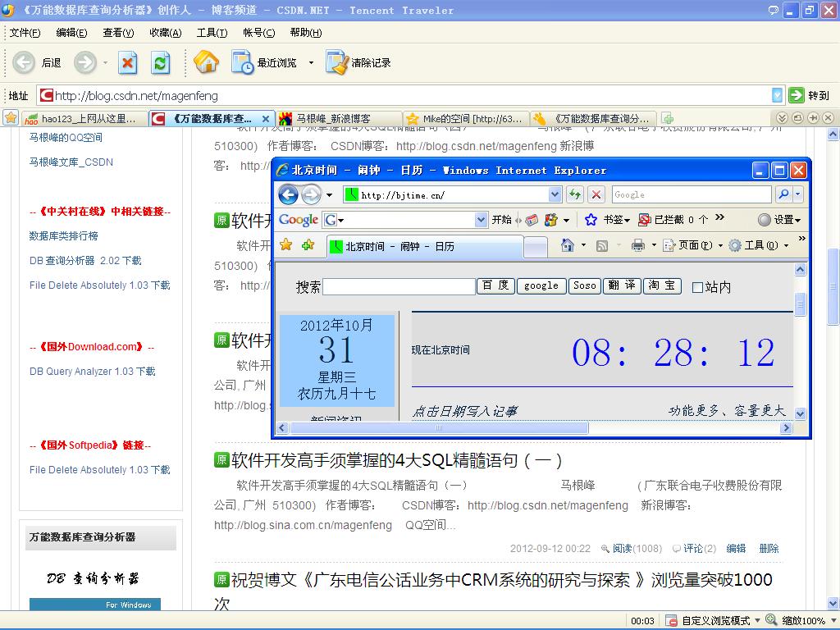The height and width of the screenshot is (630, 840).
Task: Close the 万能数据库查 tab with its X
Action: [265, 118]
